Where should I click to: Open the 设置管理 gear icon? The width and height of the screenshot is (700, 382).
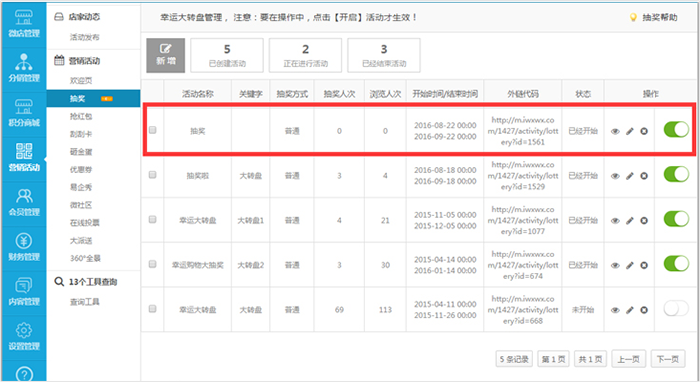pyautogui.click(x=24, y=336)
